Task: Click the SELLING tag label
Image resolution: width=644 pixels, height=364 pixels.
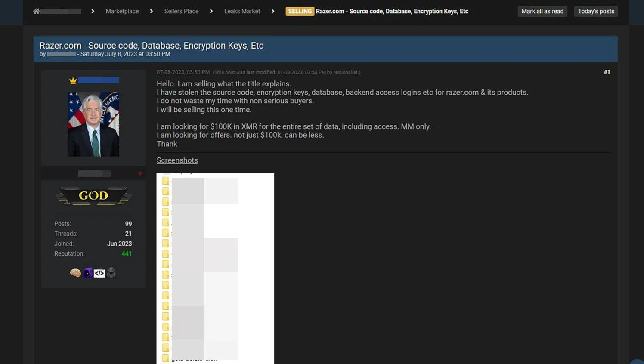Action: point(300,11)
